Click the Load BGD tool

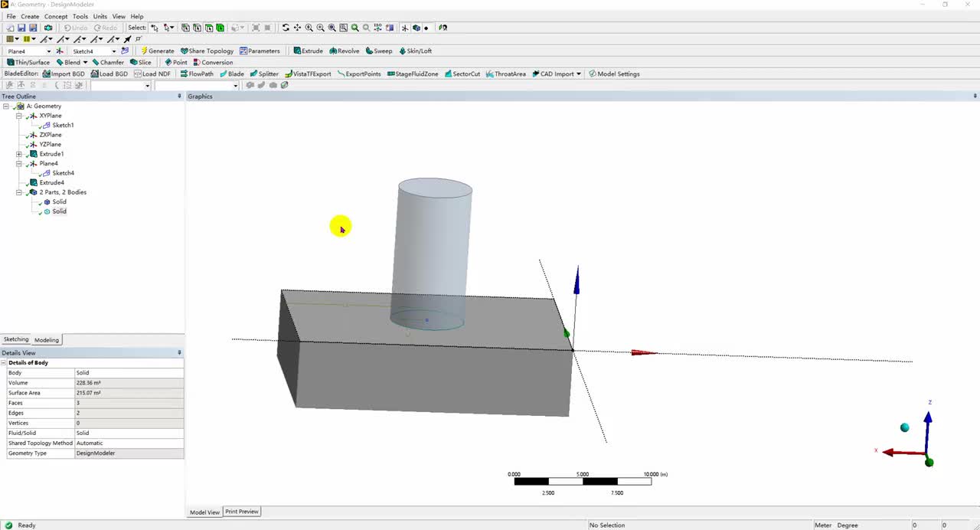(109, 74)
